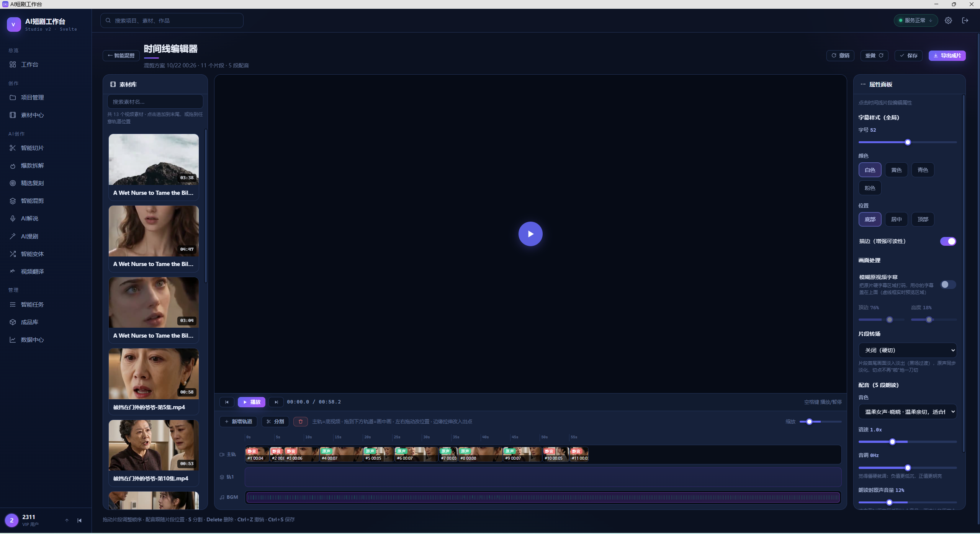
Task: Click the logout icon at the top right
Action: [x=965, y=21]
